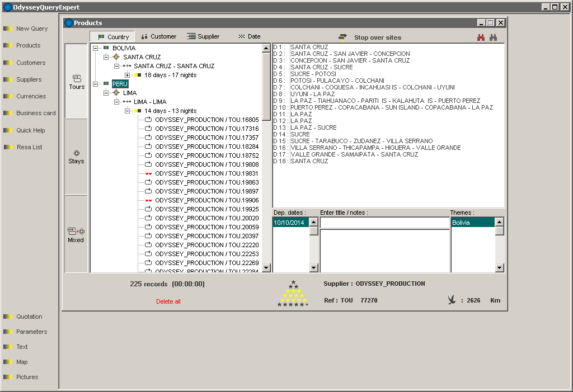The height and width of the screenshot is (392, 573).
Task: Click the Stop over sites signpost icon
Action: [342, 37]
